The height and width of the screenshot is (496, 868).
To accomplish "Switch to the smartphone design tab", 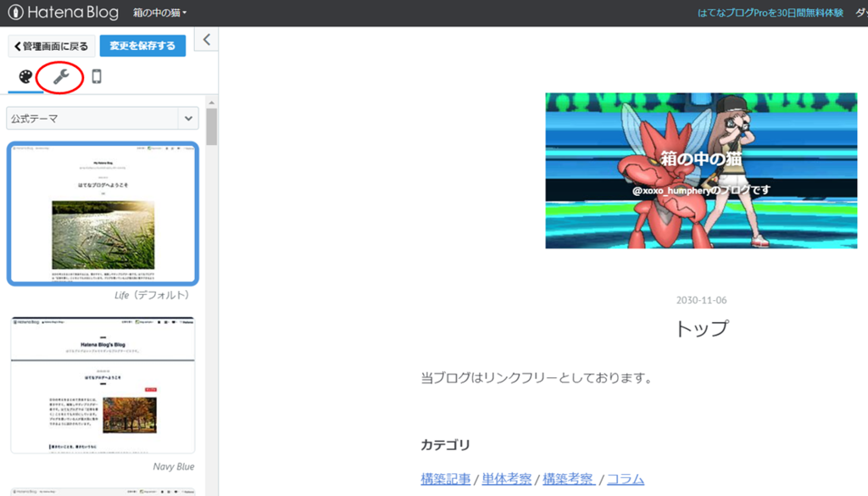I will coord(97,76).
